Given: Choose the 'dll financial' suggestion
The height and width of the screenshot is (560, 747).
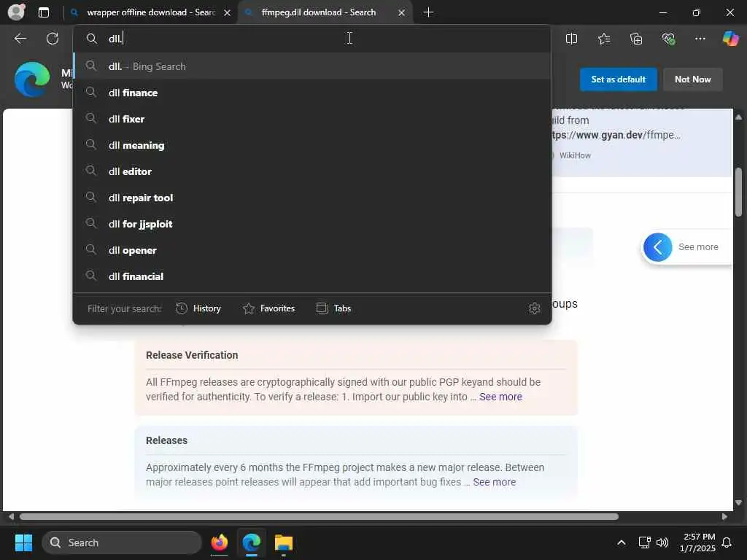Looking at the screenshot, I should [x=312, y=276].
